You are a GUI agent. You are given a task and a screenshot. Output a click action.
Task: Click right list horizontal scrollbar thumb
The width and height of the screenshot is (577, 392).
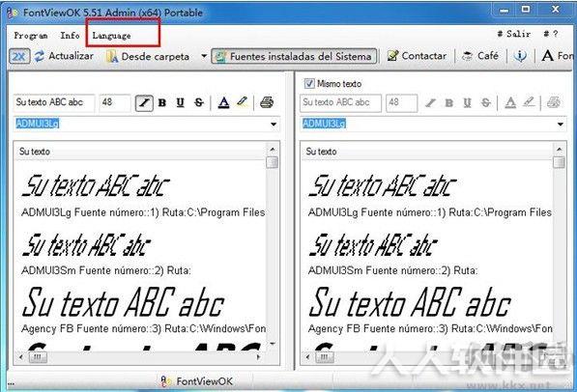325,357
